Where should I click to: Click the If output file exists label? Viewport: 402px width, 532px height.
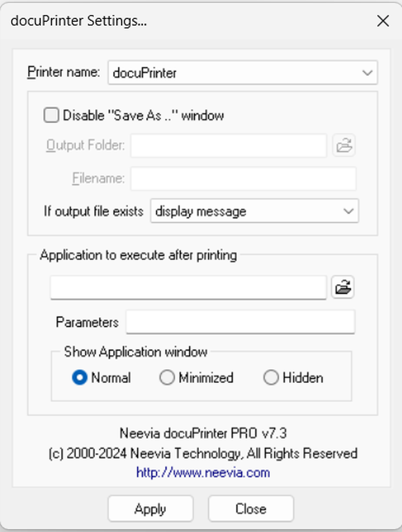tap(93, 211)
